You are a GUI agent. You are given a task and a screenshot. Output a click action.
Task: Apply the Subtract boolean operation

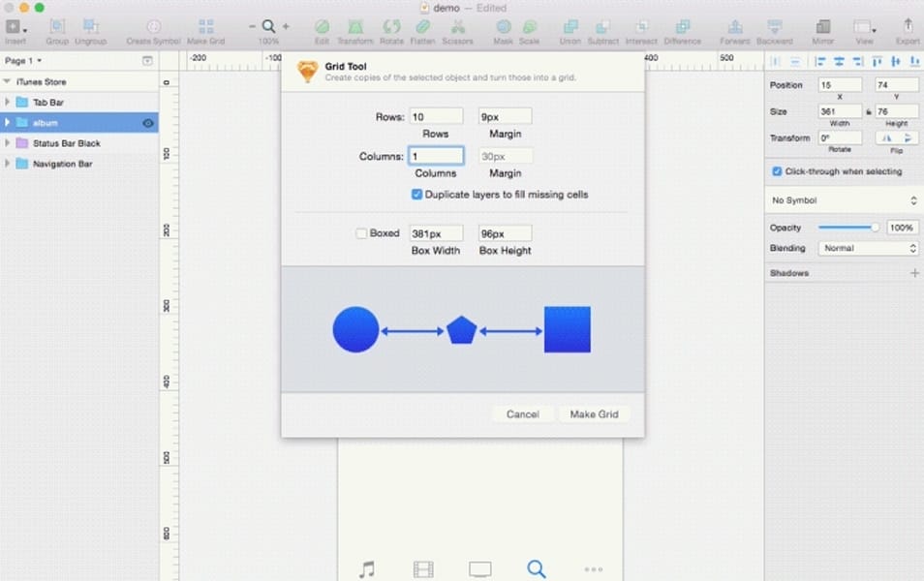[603, 28]
